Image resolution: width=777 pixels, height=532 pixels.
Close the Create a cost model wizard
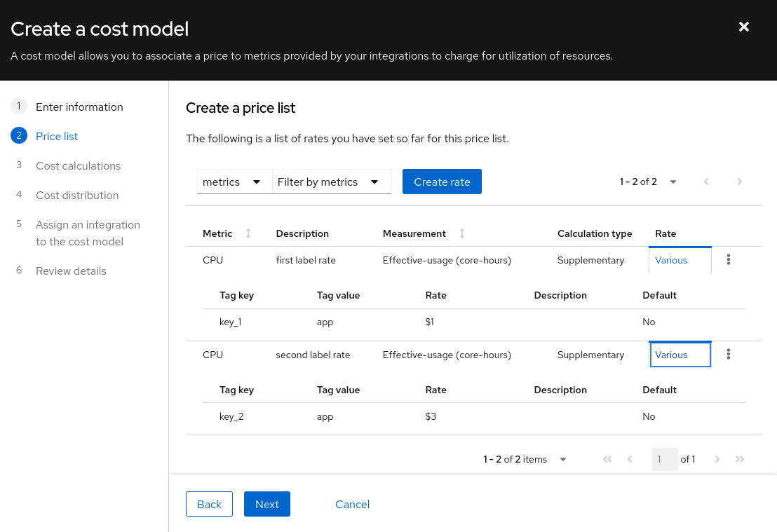744,27
